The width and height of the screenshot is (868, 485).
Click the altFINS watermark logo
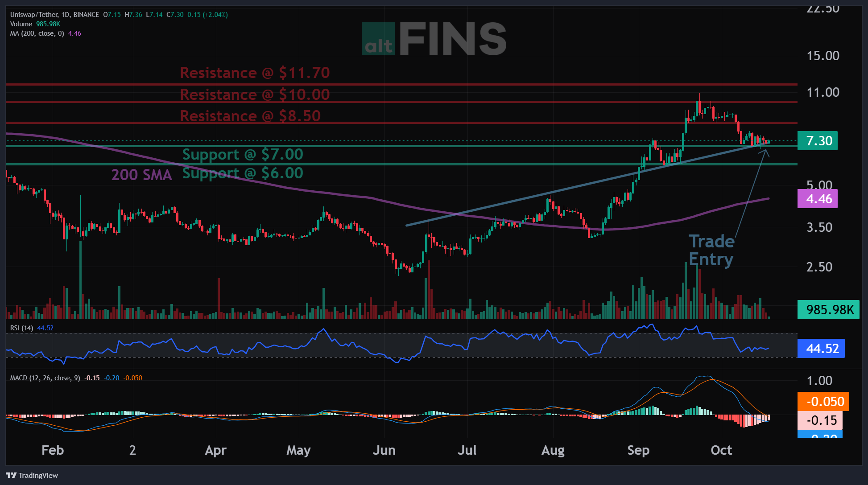(434, 39)
